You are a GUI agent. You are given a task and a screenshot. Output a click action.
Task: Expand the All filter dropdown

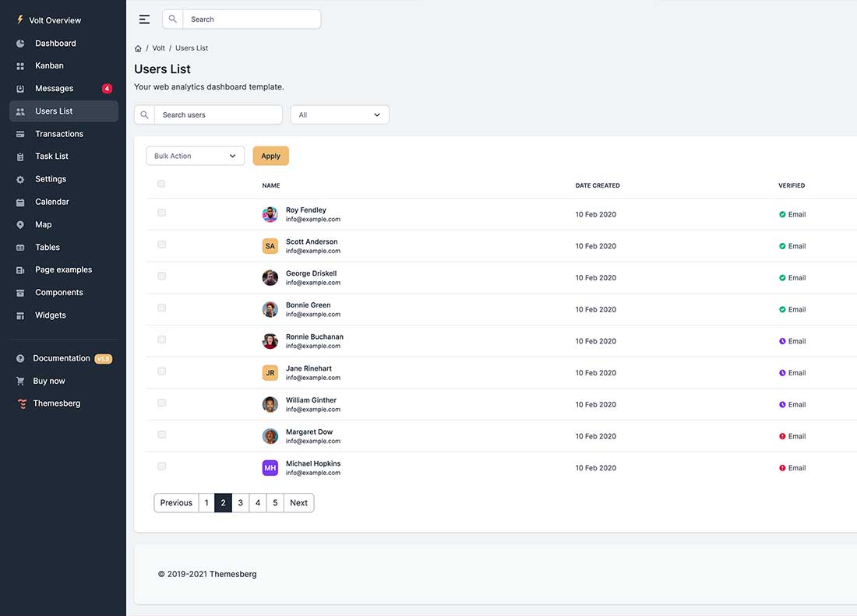[x=340, y=114]
